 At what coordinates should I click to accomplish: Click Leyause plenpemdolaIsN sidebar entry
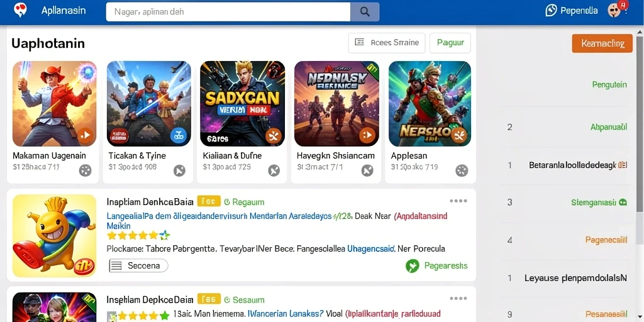(x=576, y=278)
